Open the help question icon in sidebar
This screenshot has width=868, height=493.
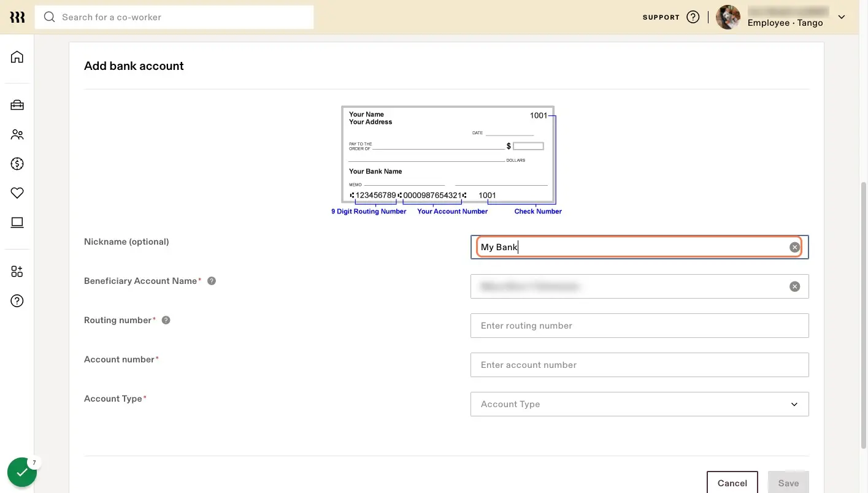pos(17,301)
